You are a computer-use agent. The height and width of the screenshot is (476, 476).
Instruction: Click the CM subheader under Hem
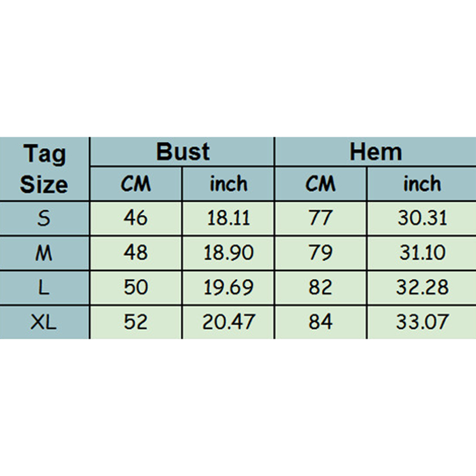(x=321, y=184)
